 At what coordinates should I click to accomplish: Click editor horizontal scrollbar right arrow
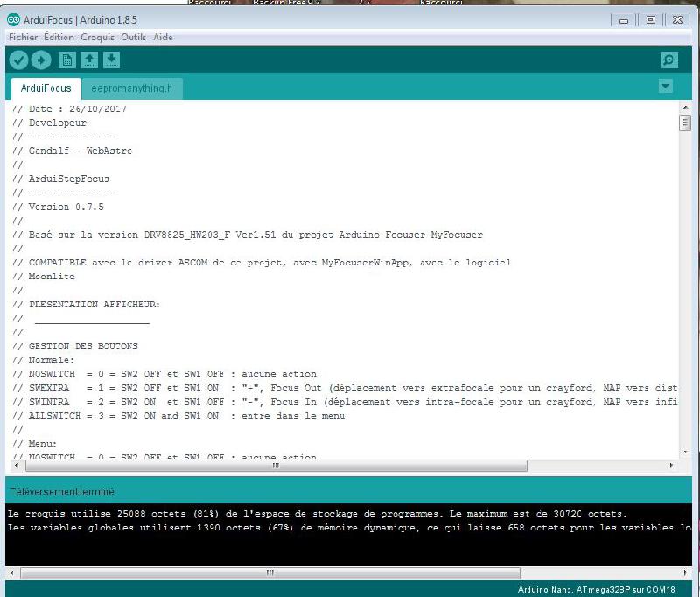[671, 466]
